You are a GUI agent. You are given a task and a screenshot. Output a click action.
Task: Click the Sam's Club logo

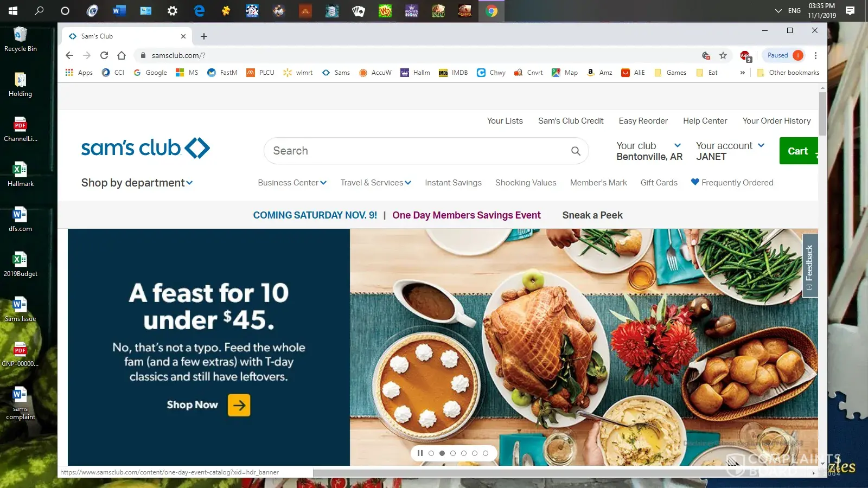click(145, 148)
